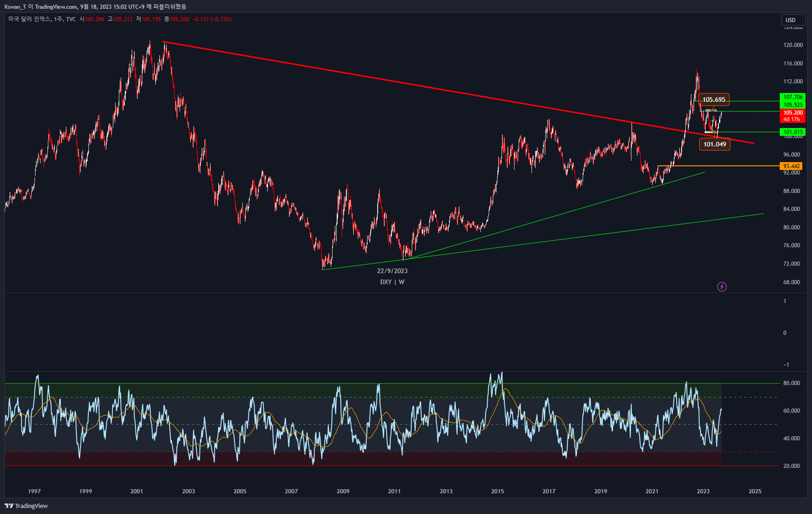Click the purple lightning bolt icon
Image resolution: width=812 pixels, height=514 pixels.
point(722,287)
